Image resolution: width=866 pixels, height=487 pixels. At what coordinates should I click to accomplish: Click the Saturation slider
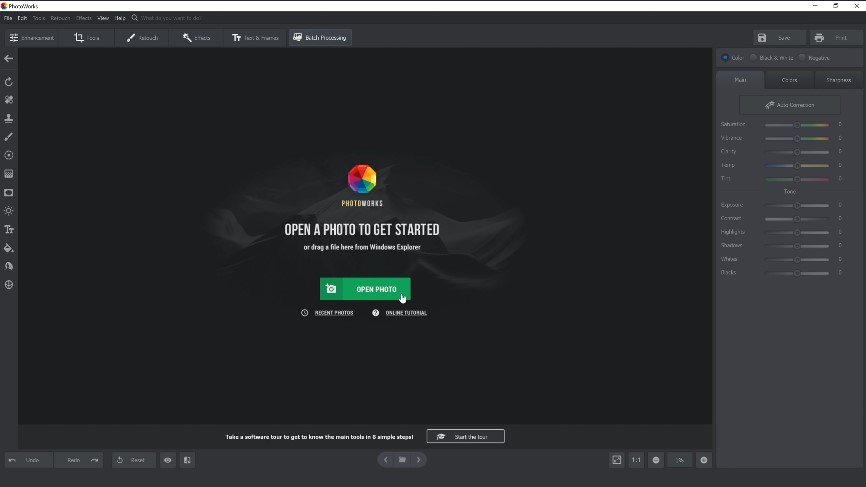pos(797,125)
